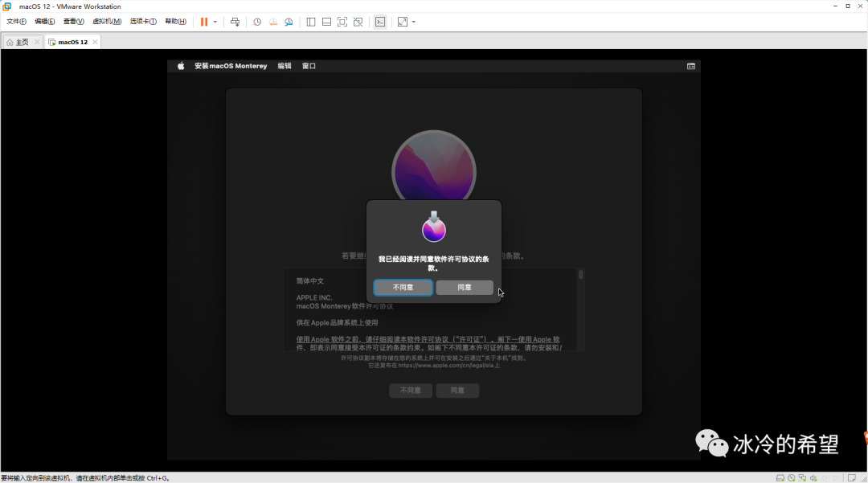Click the 简体中文 heading in license text
The image size is (868, 483).
tap(310, 281)
